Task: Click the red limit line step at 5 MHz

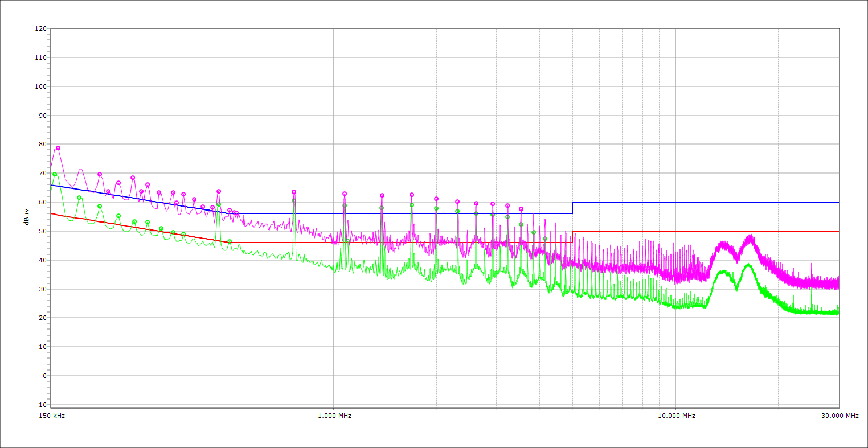Action: pyautogui.click(x=572, y=237)
